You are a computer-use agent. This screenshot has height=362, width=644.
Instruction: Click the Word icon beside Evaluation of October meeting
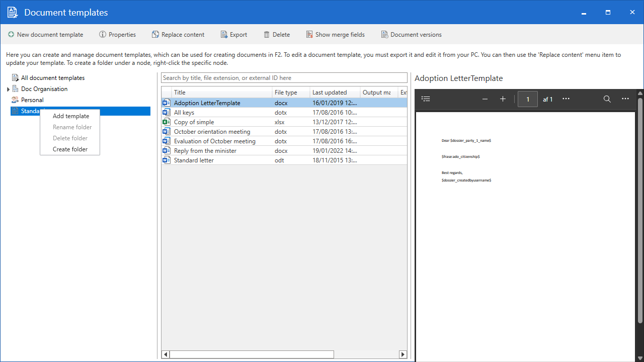(167, 141)
